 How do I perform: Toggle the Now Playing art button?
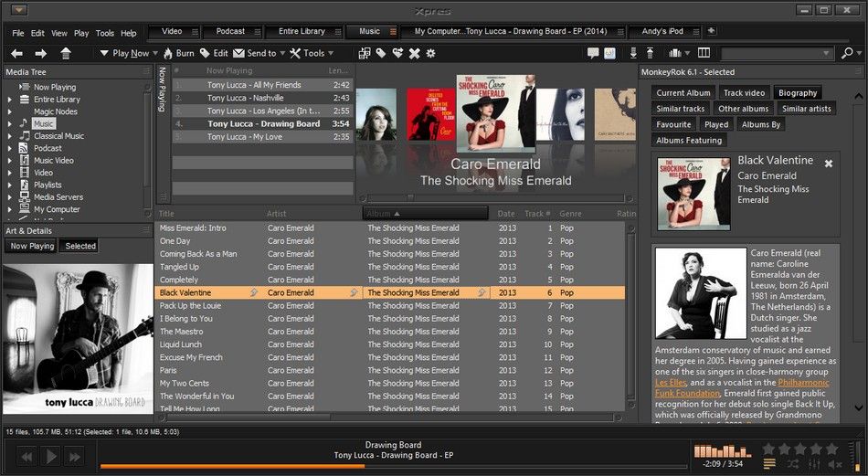32,246
